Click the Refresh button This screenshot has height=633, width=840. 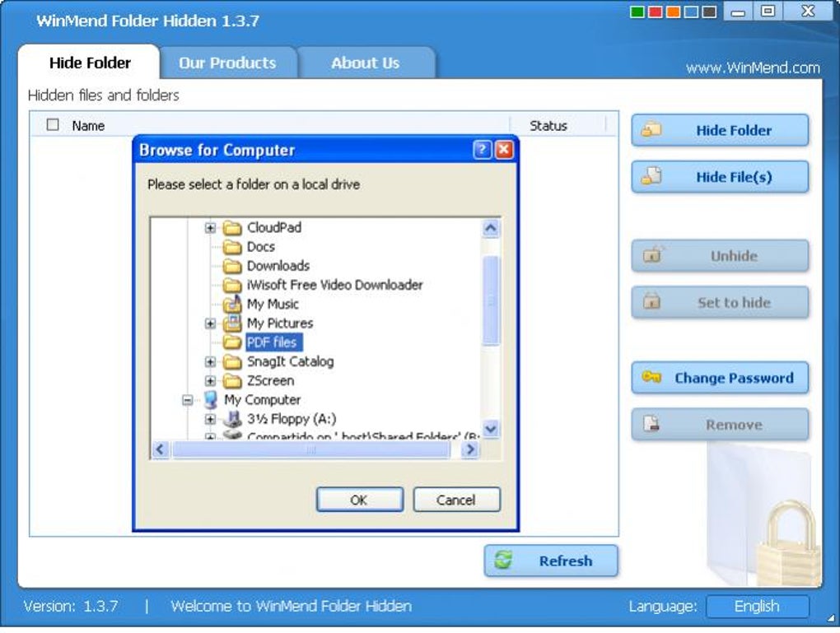coord(551,561)
